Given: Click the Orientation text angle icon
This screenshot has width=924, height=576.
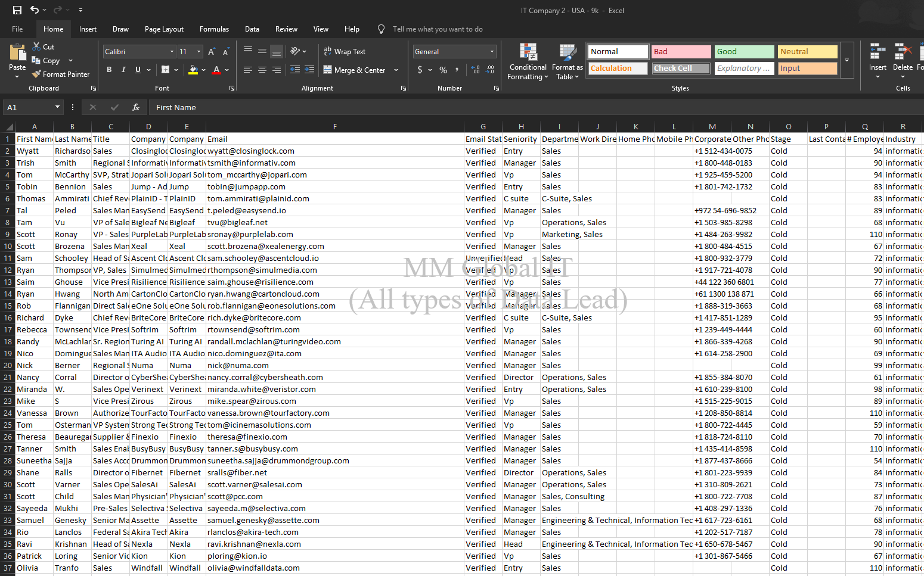Looking at the screenshot, I should tap(295, 51).
